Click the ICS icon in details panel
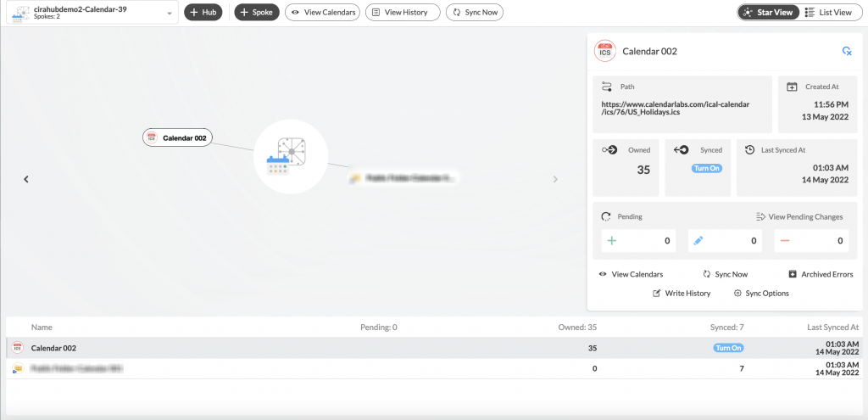The width and height of the screenshot is (868, 420). pos(604,51)
